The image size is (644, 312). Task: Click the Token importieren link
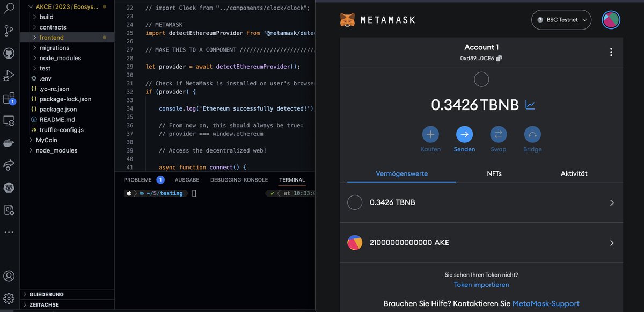pyautogui.click(x=481, y=285)
